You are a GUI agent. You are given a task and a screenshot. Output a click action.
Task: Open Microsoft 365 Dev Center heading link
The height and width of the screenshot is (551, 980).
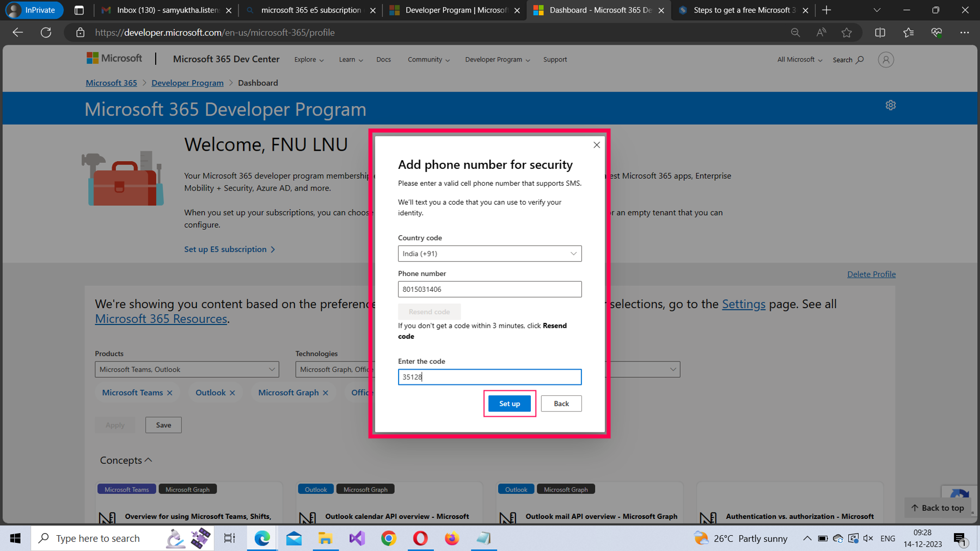pos(226,59)
